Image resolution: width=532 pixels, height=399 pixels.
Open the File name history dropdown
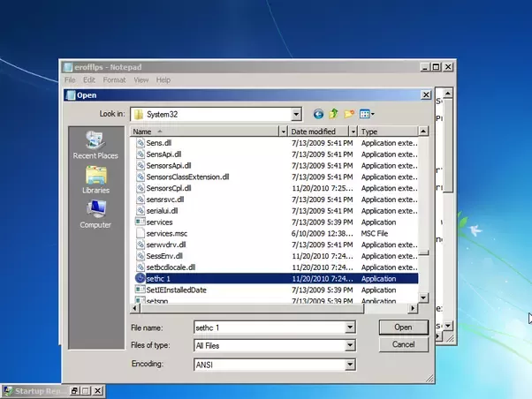(350, 327)
